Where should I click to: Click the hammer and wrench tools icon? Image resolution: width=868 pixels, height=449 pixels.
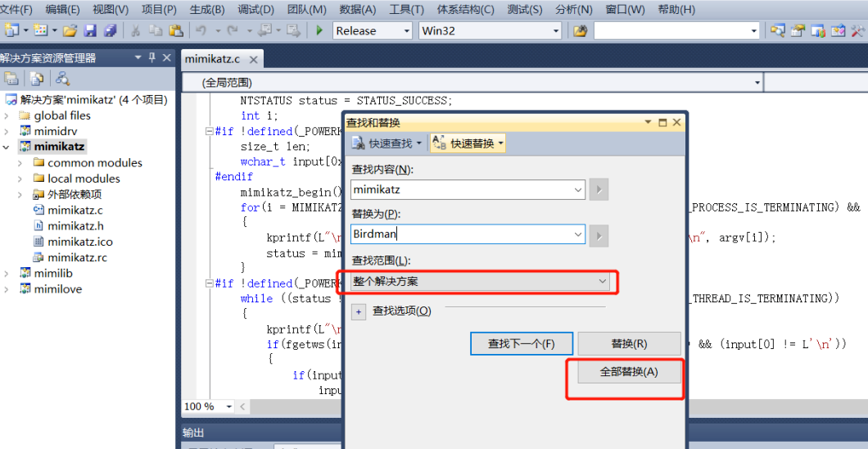[858, 30]
